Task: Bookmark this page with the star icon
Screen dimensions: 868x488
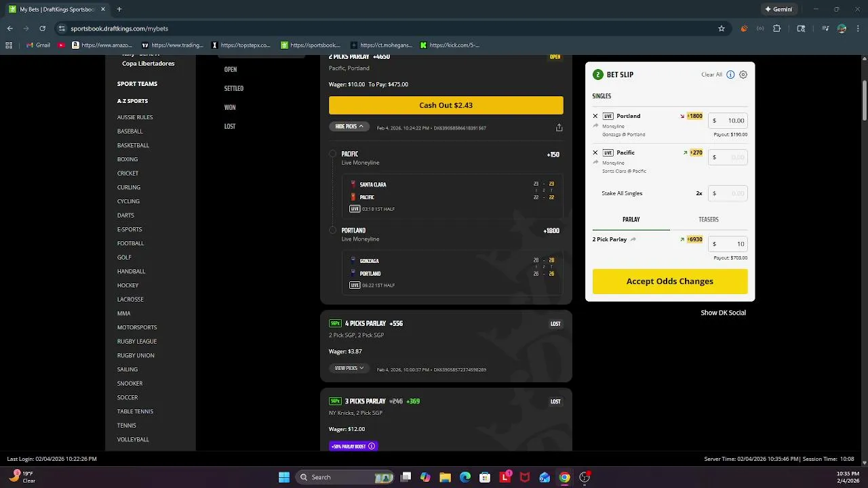Action: (722, 28)
